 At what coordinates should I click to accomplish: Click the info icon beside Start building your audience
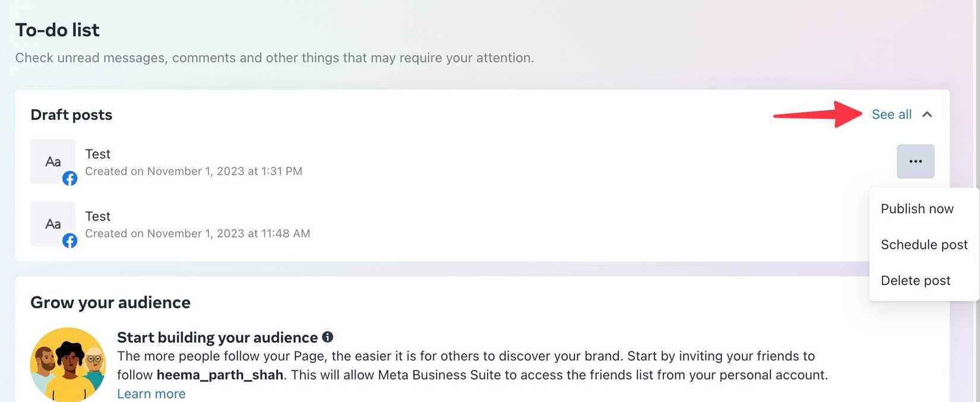[328, 337]
